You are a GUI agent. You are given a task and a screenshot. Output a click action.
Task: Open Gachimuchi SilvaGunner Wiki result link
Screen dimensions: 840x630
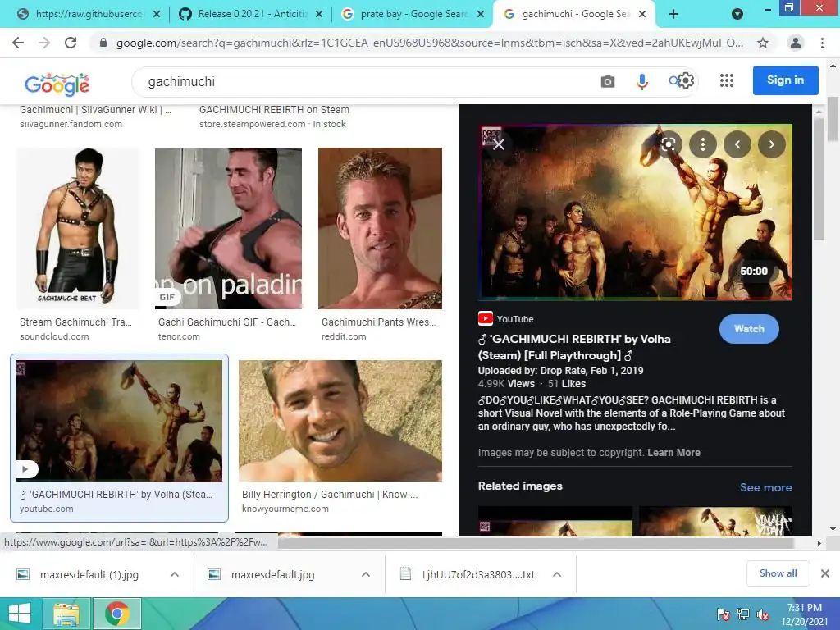tap(95, 110)
